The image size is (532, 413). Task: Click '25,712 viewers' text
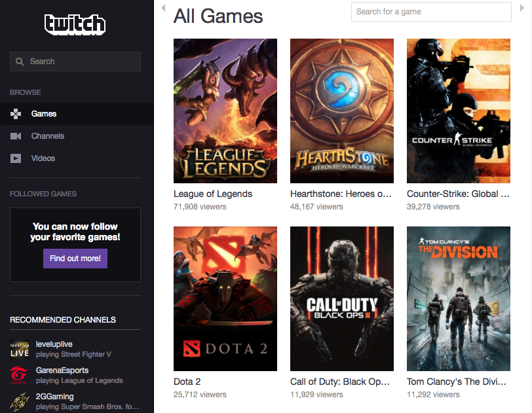(200, 395)
